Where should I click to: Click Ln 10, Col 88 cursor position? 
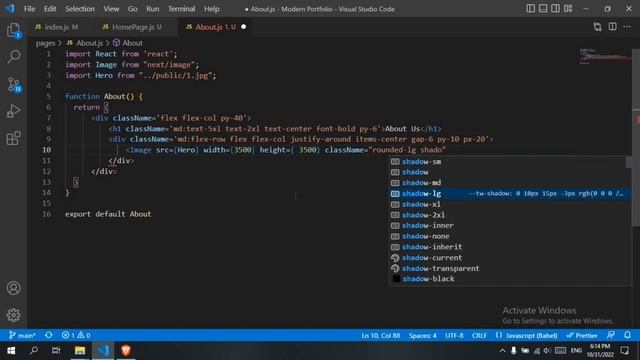[380, 335]
